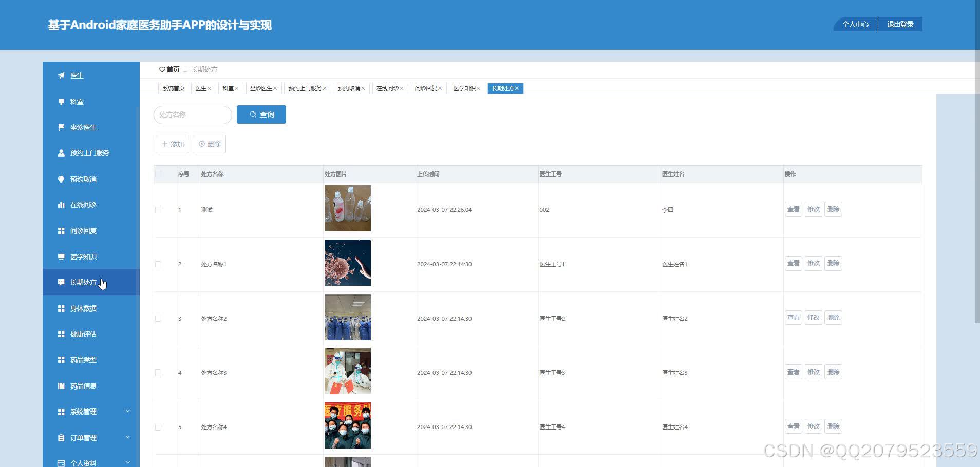980x467 pixels.
Task: Click 修改 for the 处方名称1 row
Action: (814, 263)
